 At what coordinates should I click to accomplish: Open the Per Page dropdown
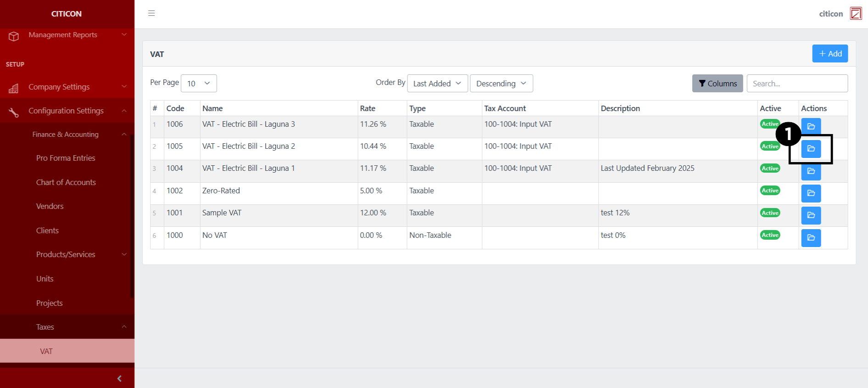point(199,84)
